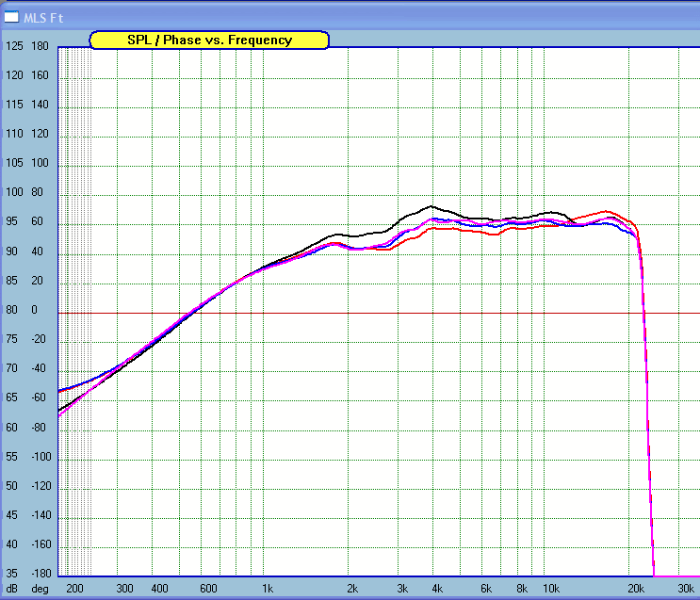Screen dimensions: 700x600
Task: Click the '10k' frequency axis label
Action: coord(551,589)
